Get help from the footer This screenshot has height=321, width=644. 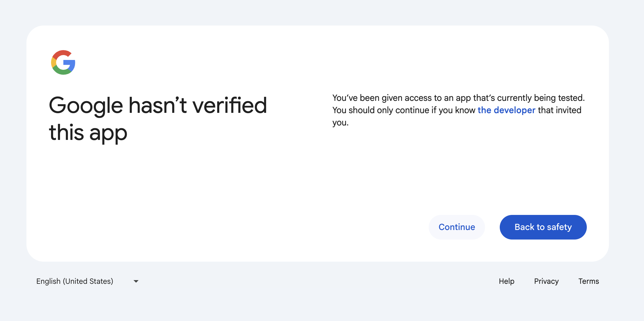click(x=507, y=281)
